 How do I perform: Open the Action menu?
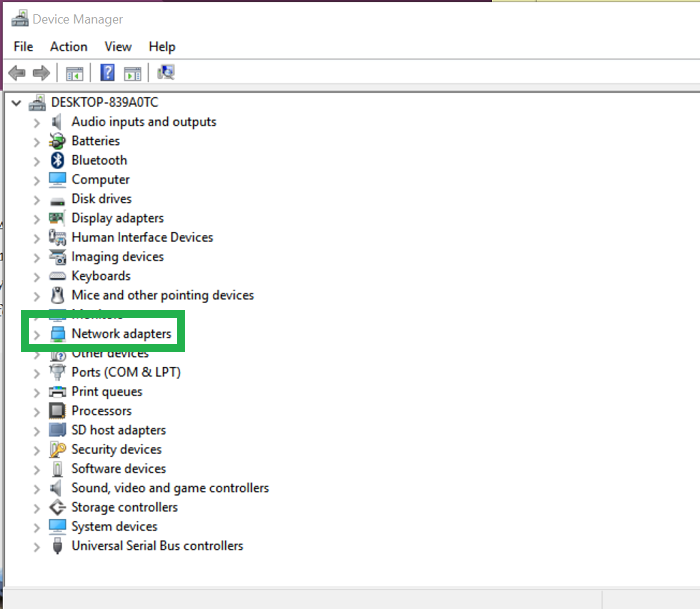tap(68, 46)
